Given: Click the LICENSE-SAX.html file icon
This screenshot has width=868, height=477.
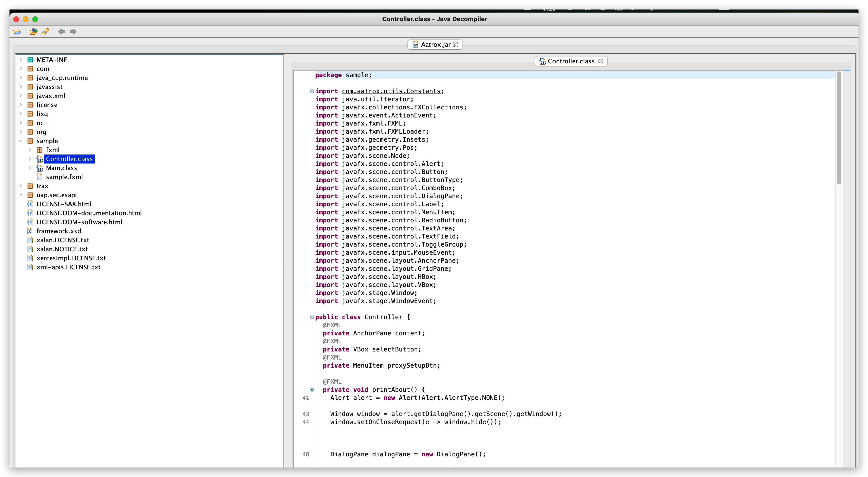Looking at the screenshot, I should click(x=30, y=204).
